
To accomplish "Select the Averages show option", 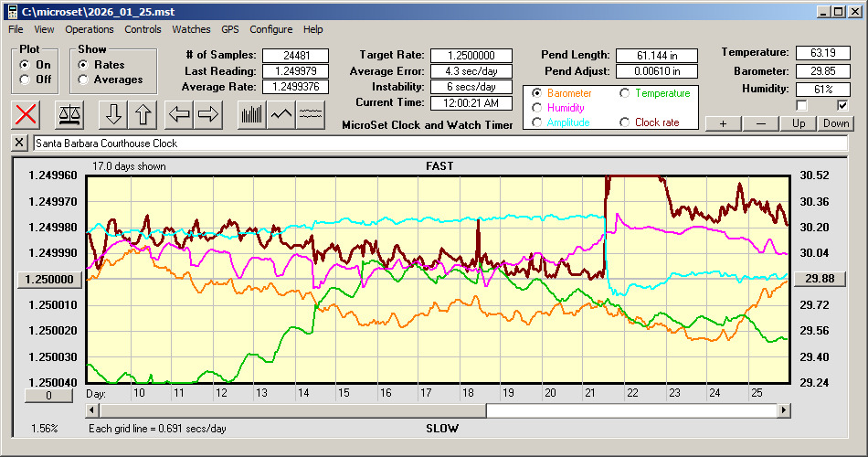I will pyautogui.click(x=83, y=80).
